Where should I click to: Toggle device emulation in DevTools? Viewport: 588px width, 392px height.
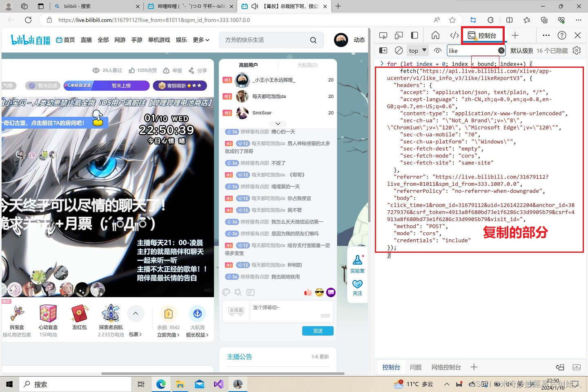point(399,36)
